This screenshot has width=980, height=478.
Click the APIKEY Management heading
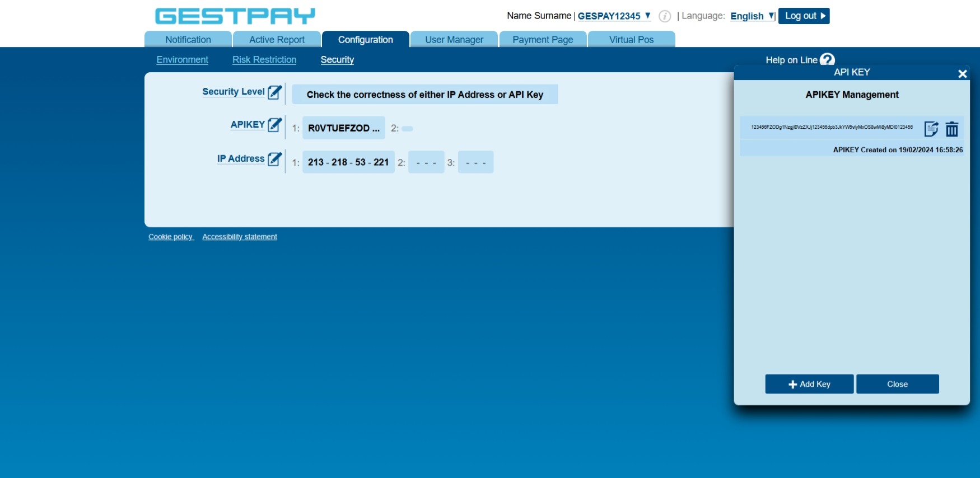point(852,95)
